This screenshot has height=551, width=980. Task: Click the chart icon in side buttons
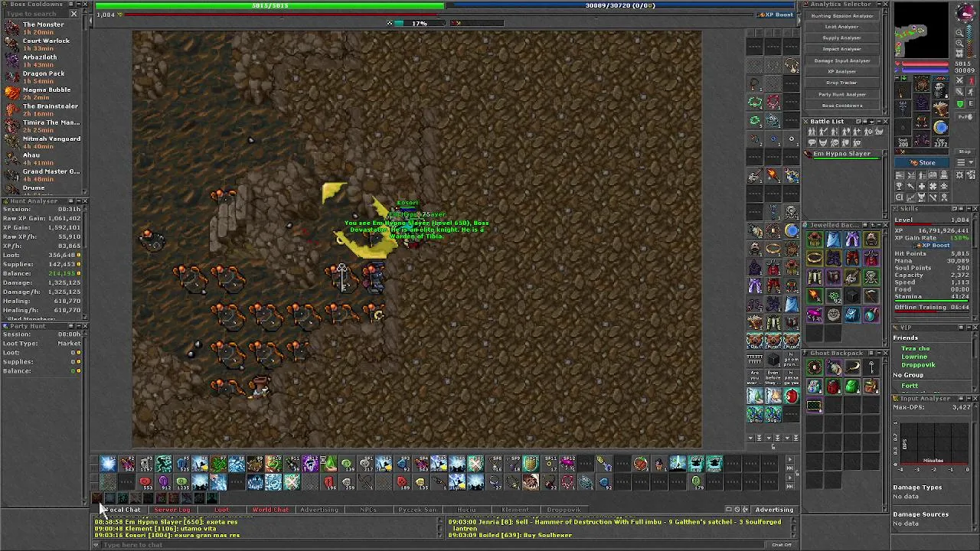[x=910, y=197]
